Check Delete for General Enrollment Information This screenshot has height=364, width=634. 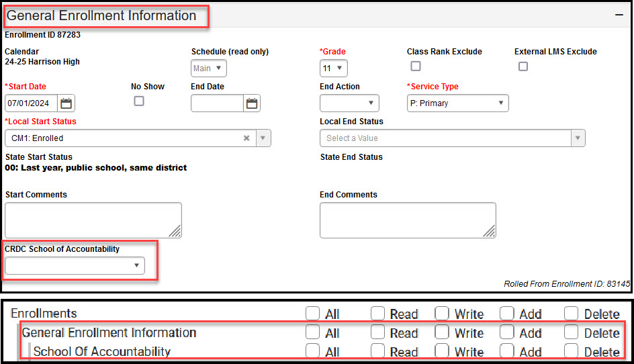pyautogui.click(x=572, y=332)
